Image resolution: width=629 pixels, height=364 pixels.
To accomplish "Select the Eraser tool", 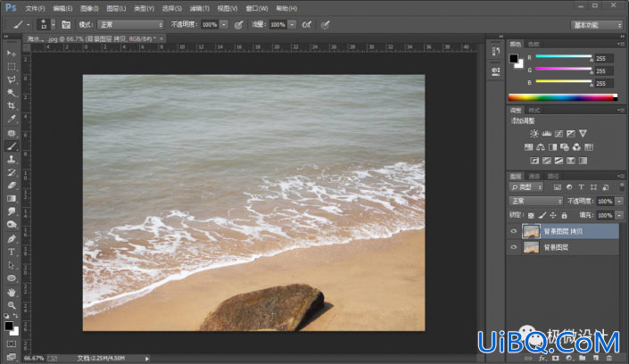I will point(12,186).
